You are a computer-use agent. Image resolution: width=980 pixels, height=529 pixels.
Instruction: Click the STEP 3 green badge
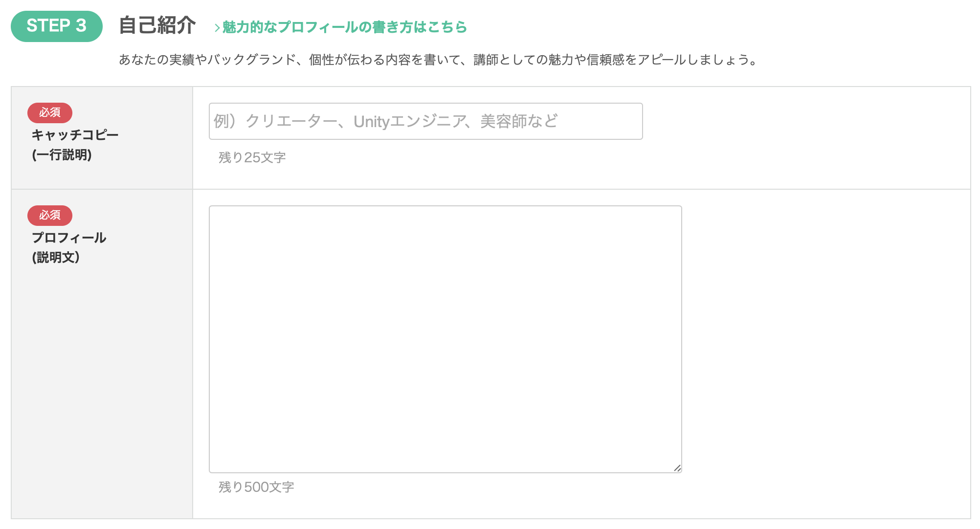coord(57,26)
